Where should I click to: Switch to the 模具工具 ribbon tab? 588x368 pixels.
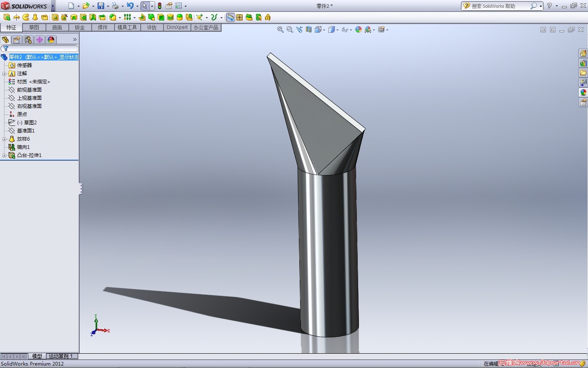click(127, 27)
